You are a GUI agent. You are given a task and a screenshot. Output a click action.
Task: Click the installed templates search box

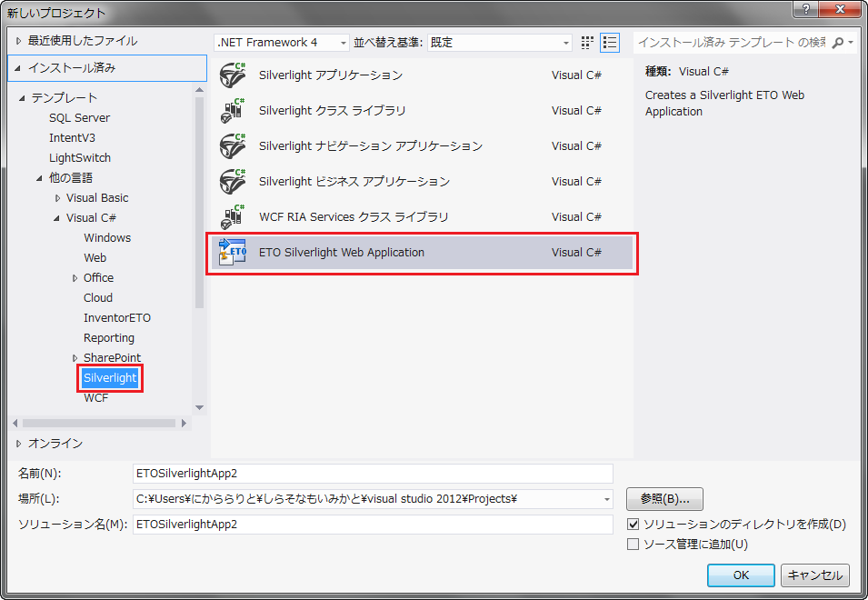point(732,43)
